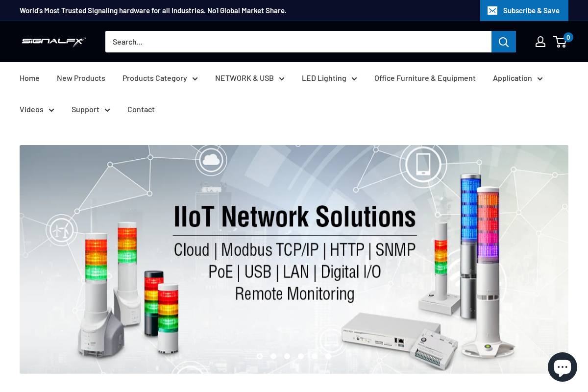
Task: Open the account login icon
Action: click(540, 42)
